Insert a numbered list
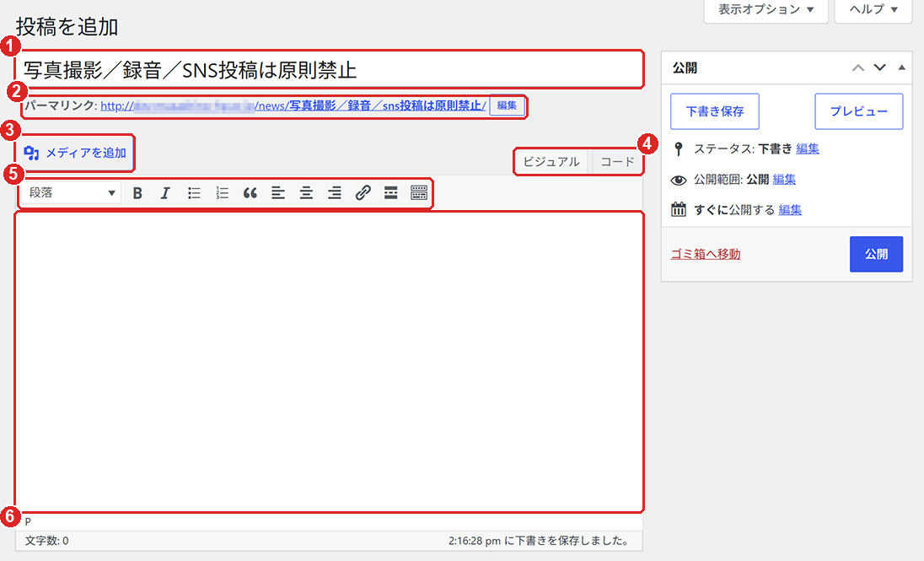 point(223,193)
